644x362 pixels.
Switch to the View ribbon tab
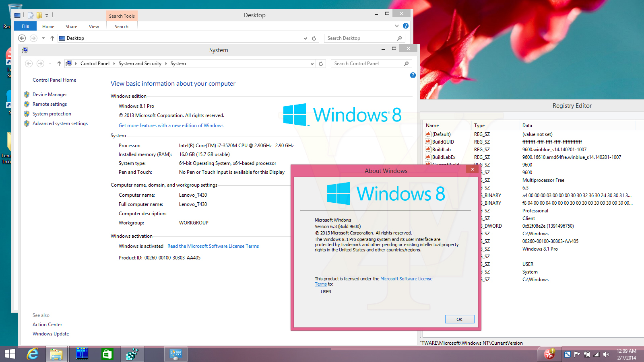click(x=94, y=27)
